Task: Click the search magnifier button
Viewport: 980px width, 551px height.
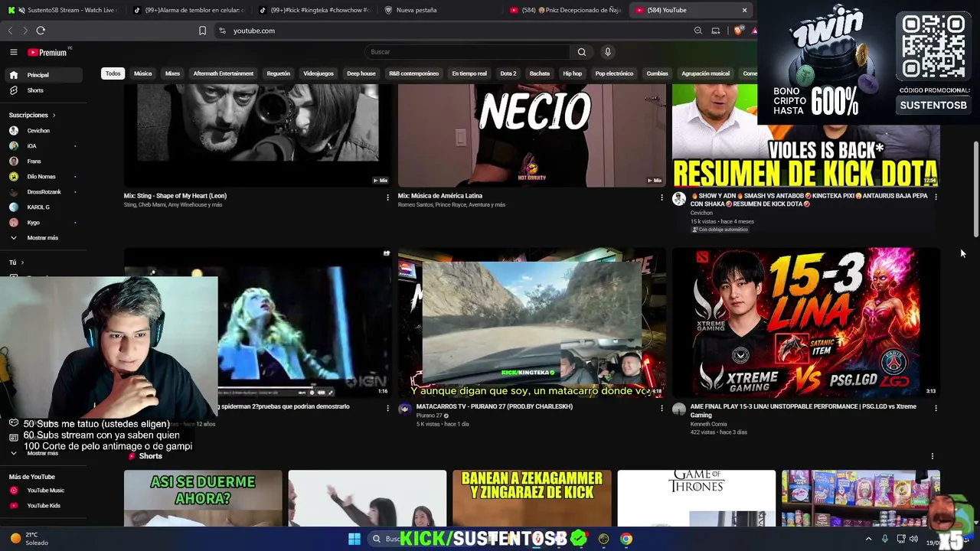Action: click(582, 52)
